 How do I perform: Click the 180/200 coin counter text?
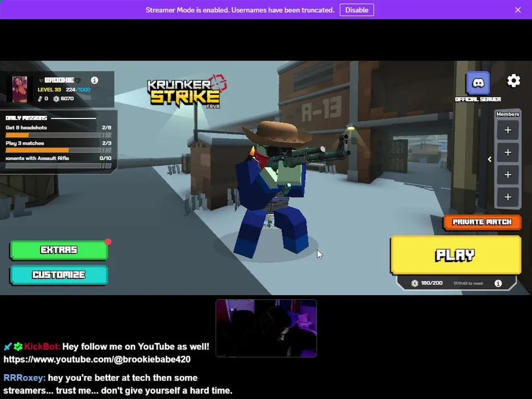432,283
